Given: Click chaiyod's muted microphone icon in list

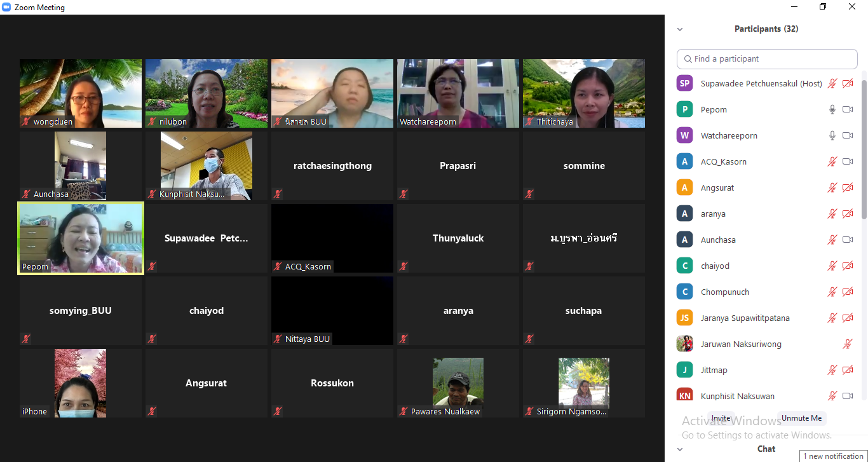Looking at the screenshot, I should point(832,266).
